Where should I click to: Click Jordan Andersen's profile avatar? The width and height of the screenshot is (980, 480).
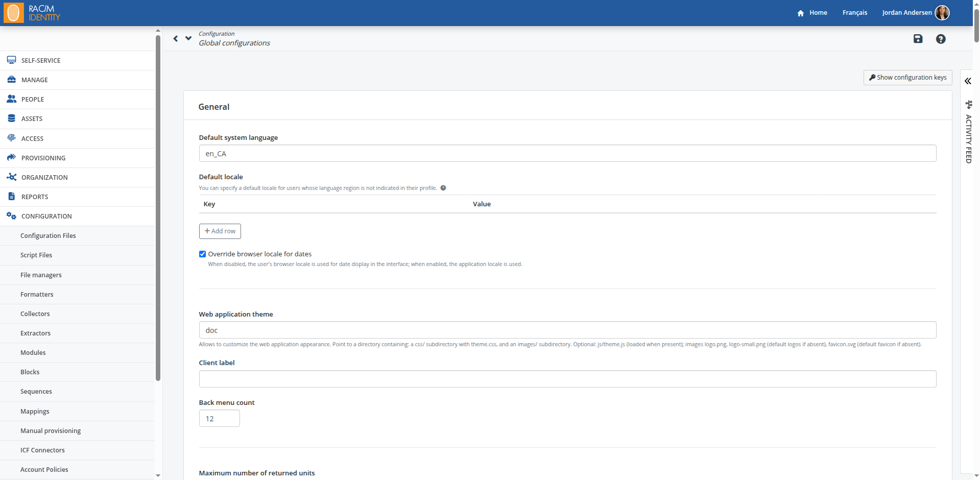click(942, 13)
